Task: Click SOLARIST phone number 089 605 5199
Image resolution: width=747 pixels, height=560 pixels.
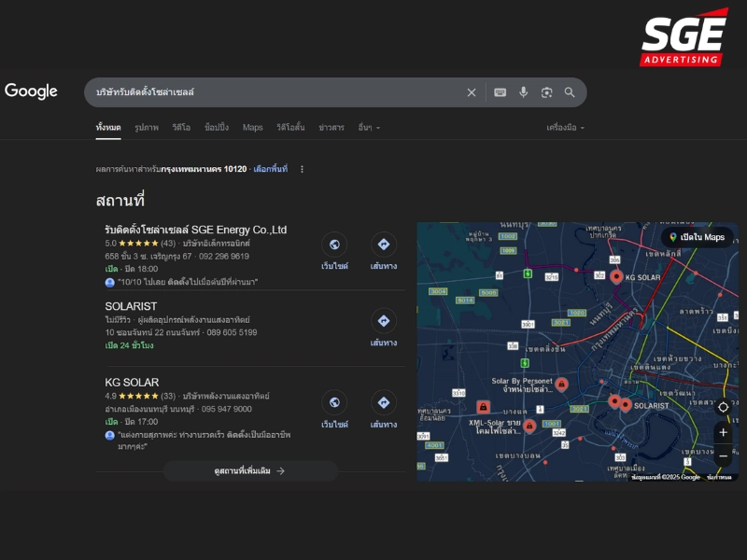Action: coord(232,332)
